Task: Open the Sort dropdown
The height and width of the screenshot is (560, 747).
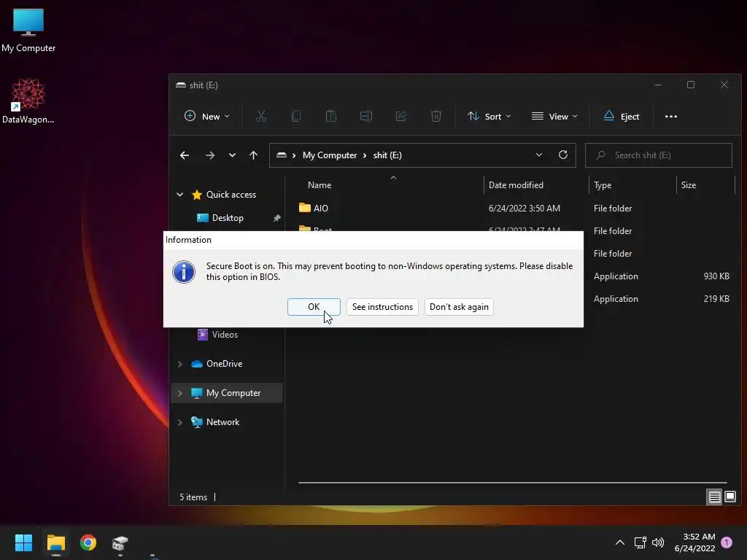Action: point(489,116)
